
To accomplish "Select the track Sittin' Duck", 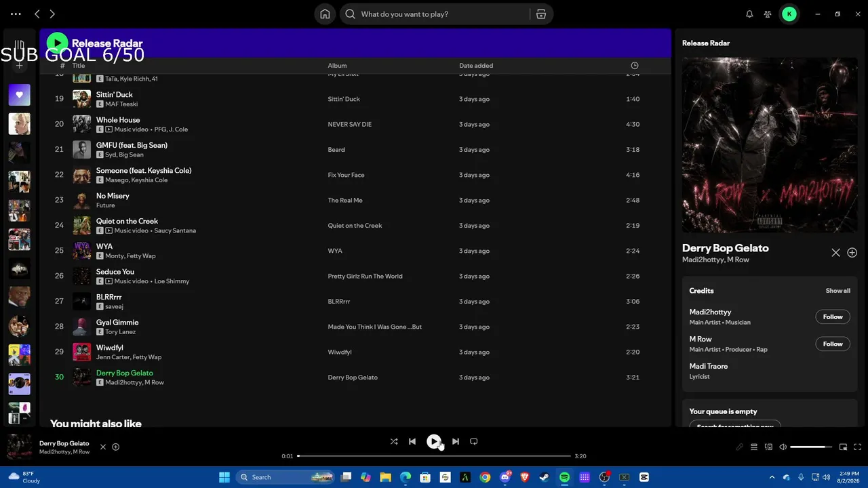I will tap(115, 95).
